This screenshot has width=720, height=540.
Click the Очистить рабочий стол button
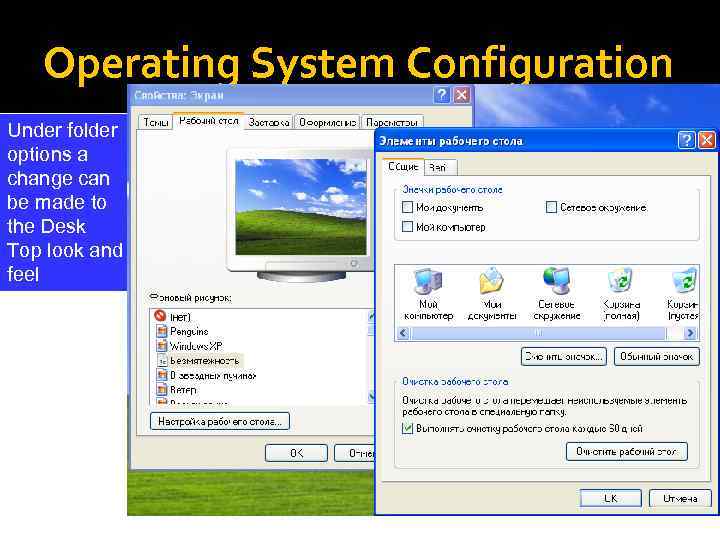point(627,451)
